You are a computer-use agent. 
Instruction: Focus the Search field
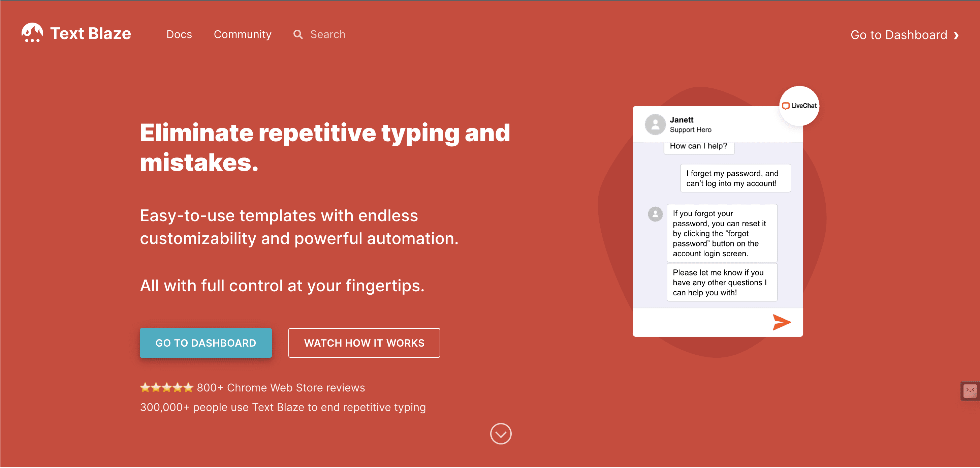327,34
